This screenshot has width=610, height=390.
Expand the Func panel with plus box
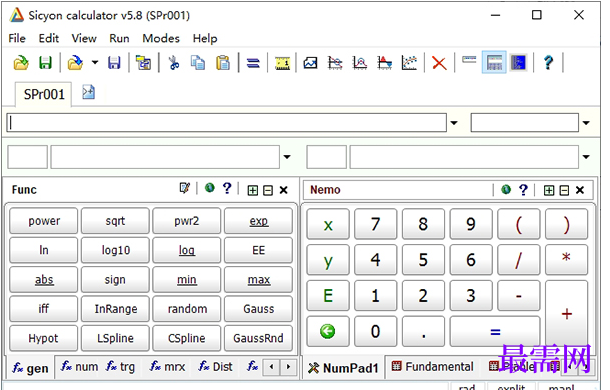pos(252,190)
